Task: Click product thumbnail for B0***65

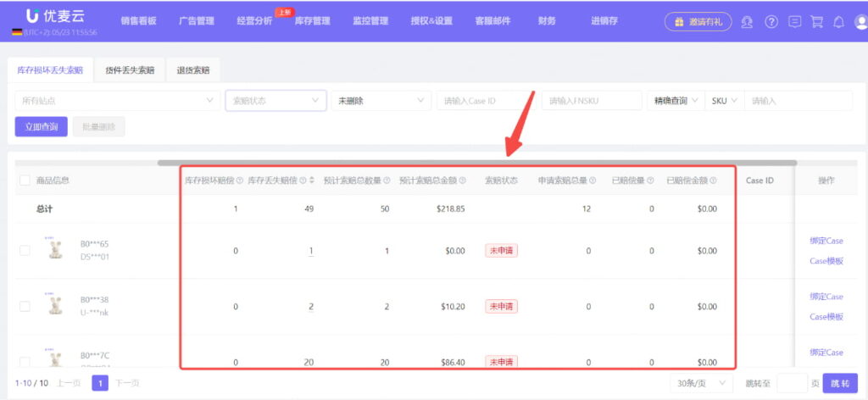Action: pyautogui.click(x=55, y=249)
